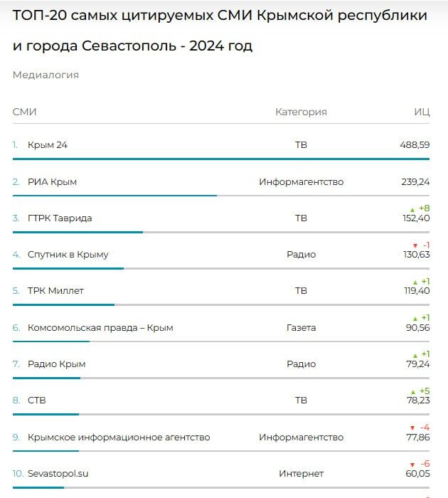Click the Медиалогия source label
The height and width of the screenshot is (498, 448).
pyautogui.click(x=46, y=75)
